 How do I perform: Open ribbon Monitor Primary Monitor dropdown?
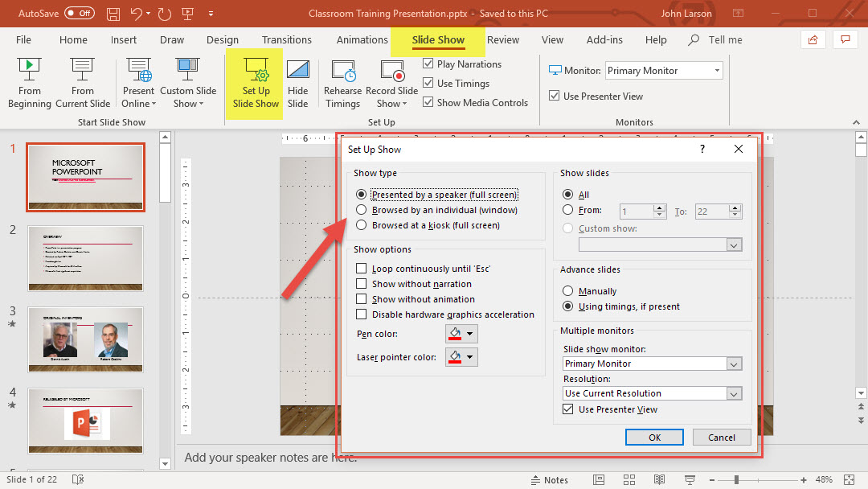[717, 71]
